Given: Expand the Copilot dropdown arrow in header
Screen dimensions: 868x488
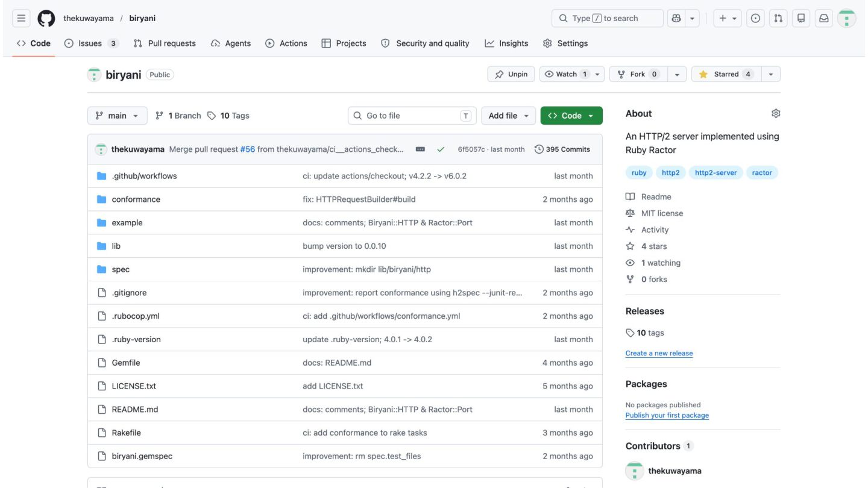Looking at the screenshot, I should (x=692, y=18).
